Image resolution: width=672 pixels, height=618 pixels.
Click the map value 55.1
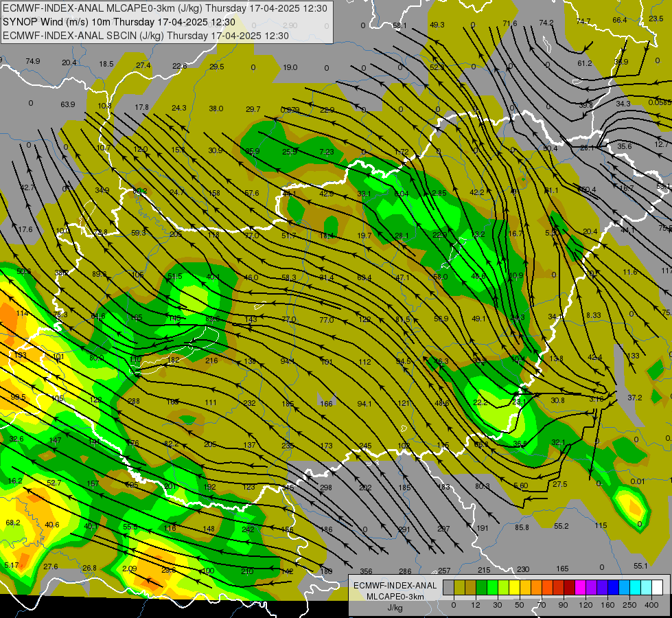click(640, 566)
